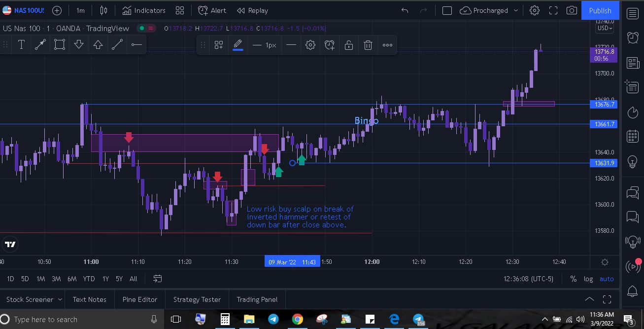This screenshot has width=644, height=329.
Task: Collapse the bottom panel with chevron
Action: click(x=589, y=299)
